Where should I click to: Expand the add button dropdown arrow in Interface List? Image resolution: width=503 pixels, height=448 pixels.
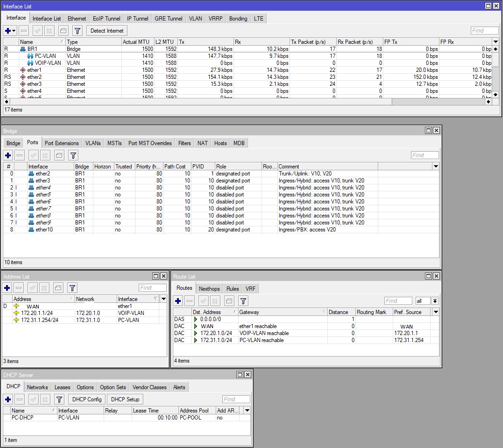pos(14,31)
